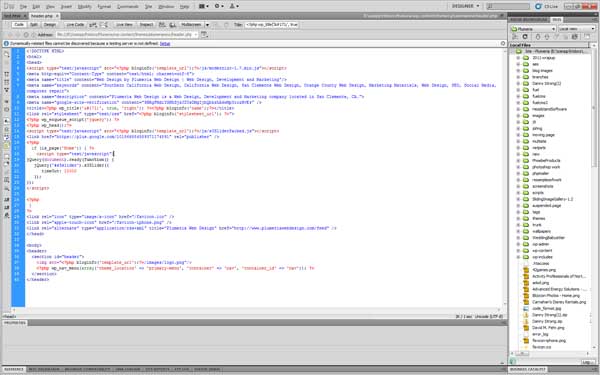Click the Business Catalyst panel header
This screenshot has width=600, height=375.
click(527, 369)
